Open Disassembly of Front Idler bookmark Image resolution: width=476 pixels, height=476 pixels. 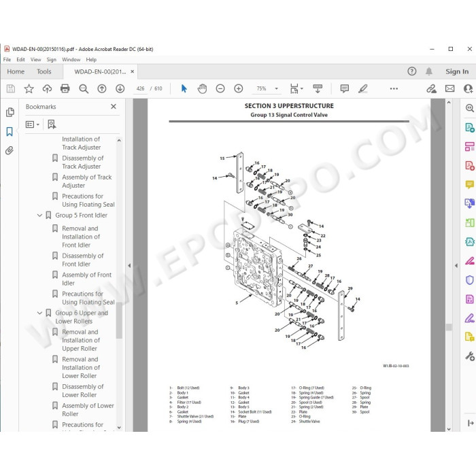click(82, 260)
